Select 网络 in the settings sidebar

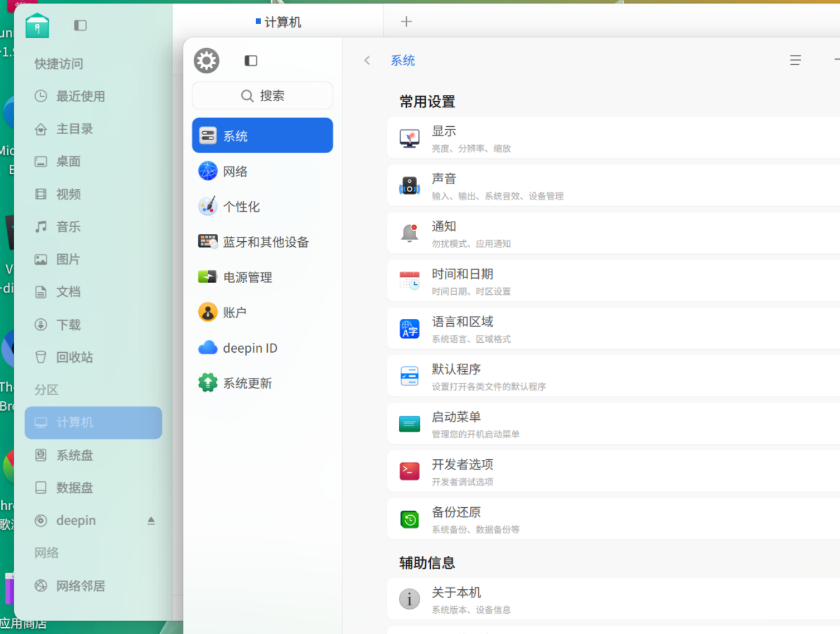click(x=262, y=171)
